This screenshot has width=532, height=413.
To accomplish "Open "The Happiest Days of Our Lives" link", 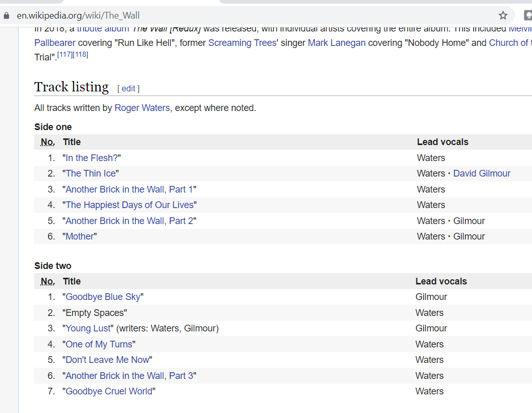I will 130,205.
